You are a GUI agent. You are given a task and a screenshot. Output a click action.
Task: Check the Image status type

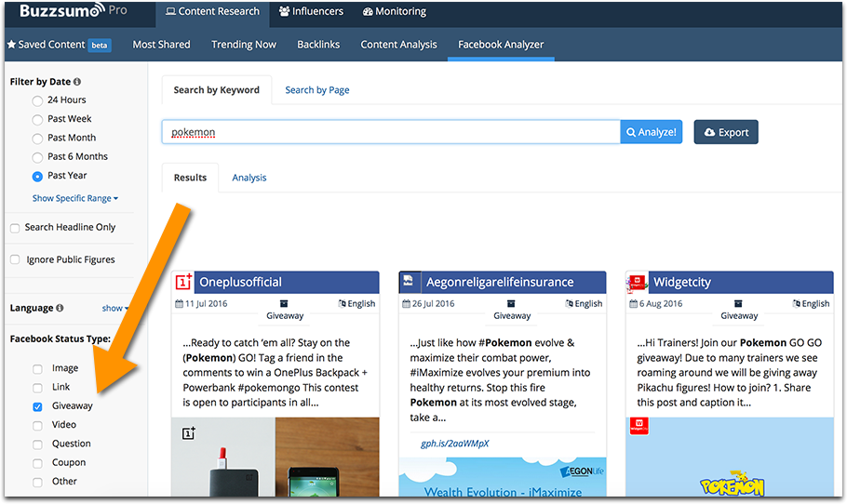37,369
